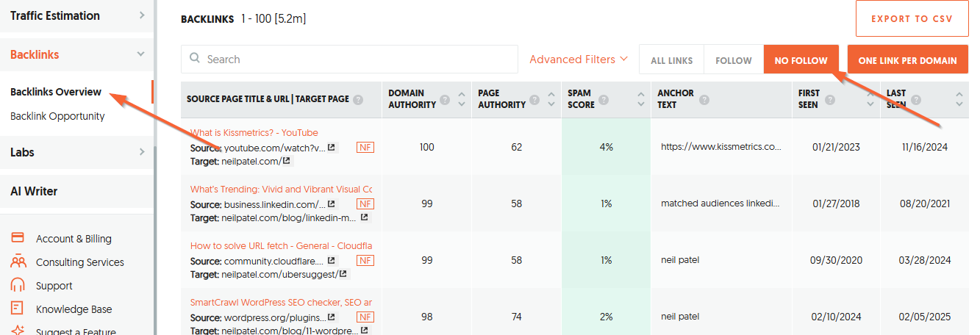Open the youtube.com source external link icon
This screenshot has height=335, width=980.
click(x=332, y=148)
